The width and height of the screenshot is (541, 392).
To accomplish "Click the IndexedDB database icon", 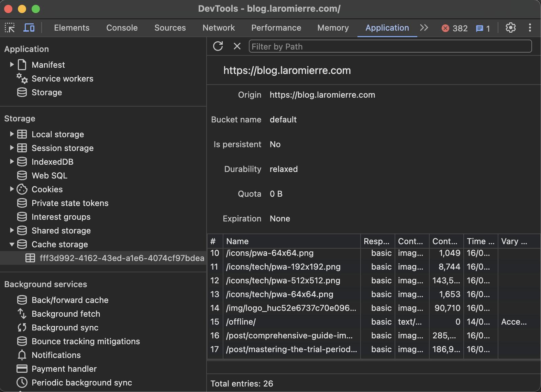I will coord(22,162).
